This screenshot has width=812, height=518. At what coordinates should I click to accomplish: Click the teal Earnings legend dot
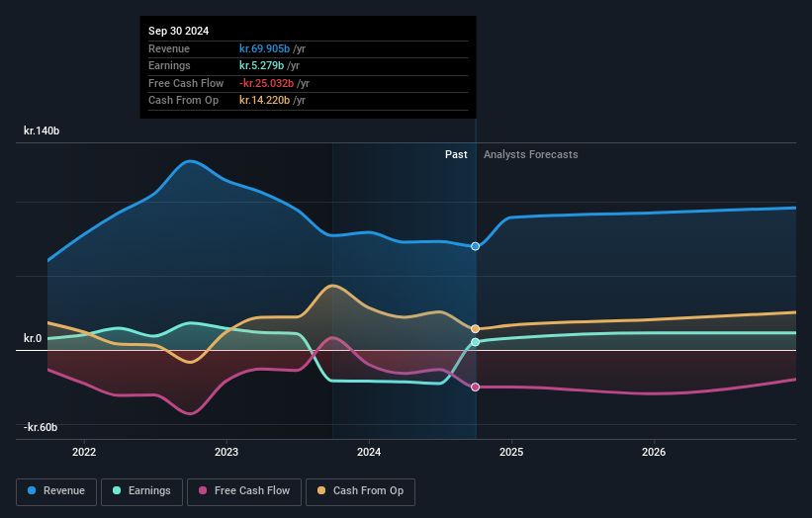pyautogui.click(x=117, y=490)
